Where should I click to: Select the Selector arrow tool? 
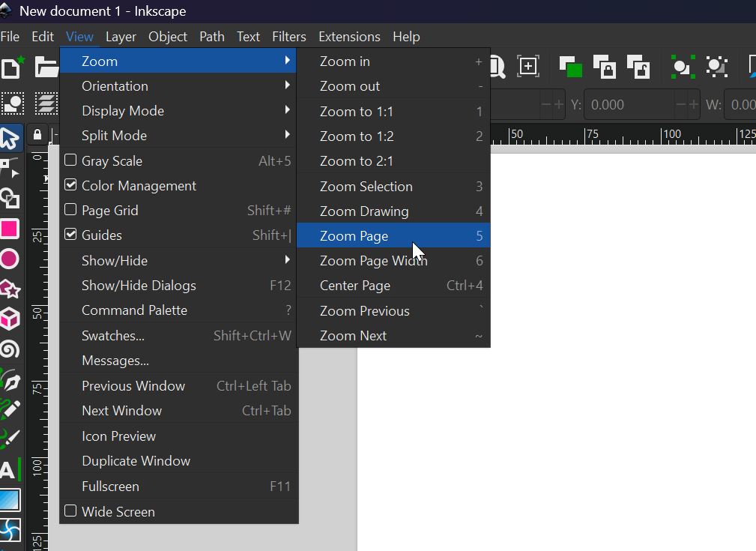tap(10, 137)
